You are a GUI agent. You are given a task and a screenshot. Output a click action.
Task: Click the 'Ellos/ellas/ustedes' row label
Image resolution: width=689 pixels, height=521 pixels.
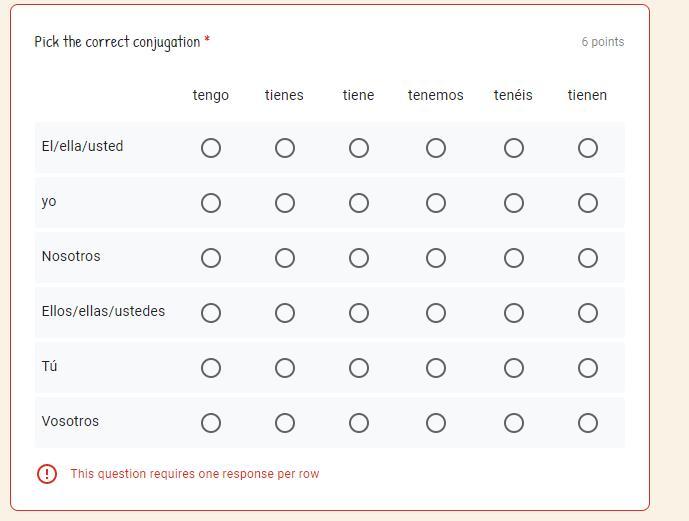103,311
